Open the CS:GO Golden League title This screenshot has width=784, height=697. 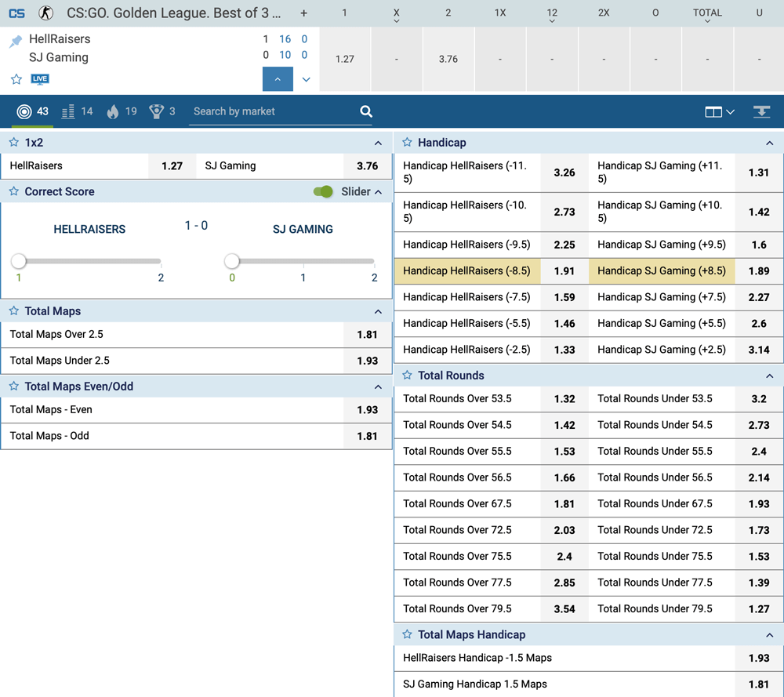tap(173, 13)
